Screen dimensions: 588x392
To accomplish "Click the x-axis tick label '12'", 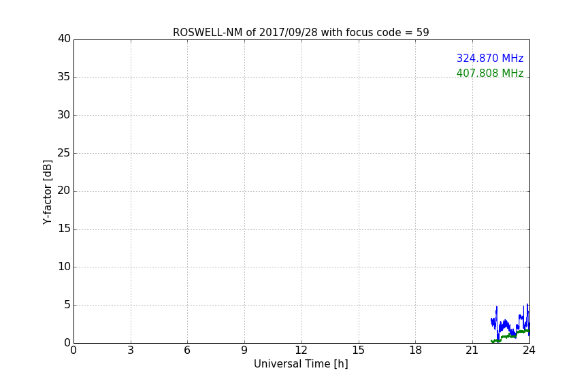I will pyautogui.click(x=301, y=350).
